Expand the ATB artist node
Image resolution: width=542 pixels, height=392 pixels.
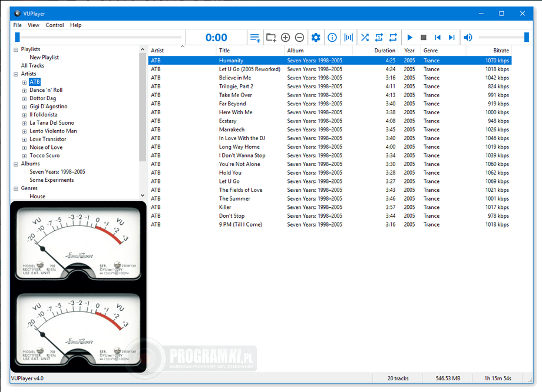click(25, 82)
